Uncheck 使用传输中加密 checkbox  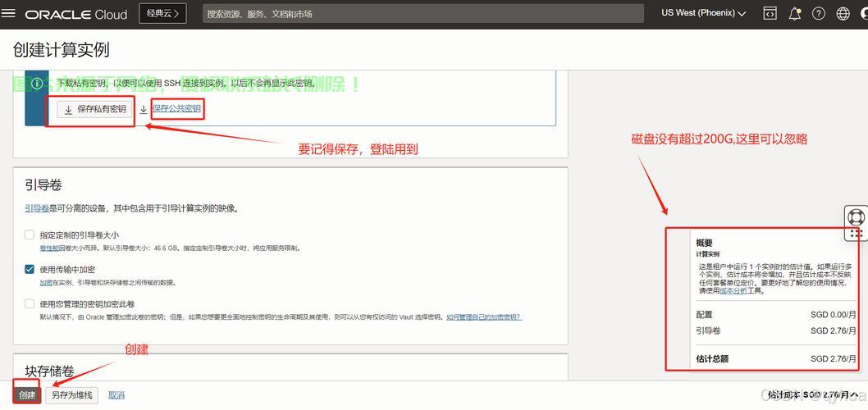30,269
